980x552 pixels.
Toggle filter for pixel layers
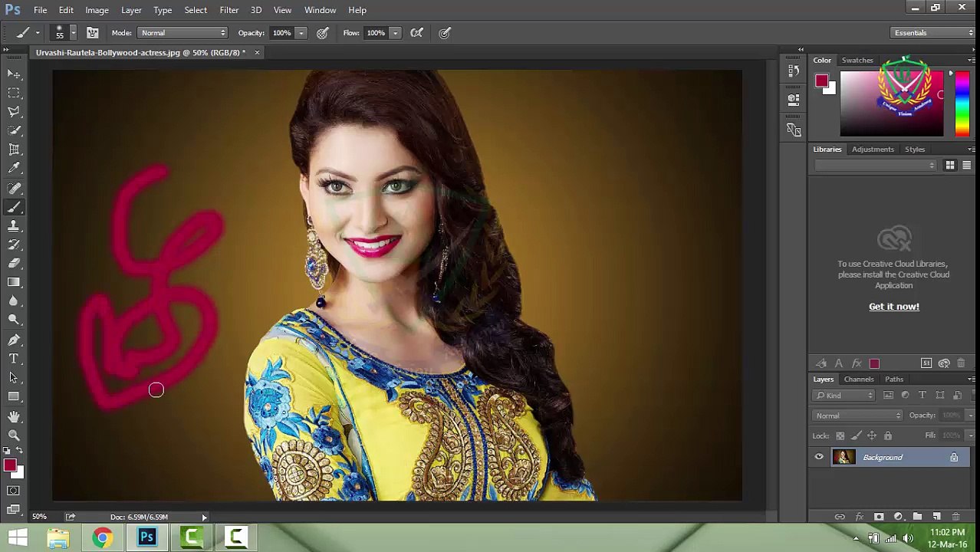tap(888, 396)
